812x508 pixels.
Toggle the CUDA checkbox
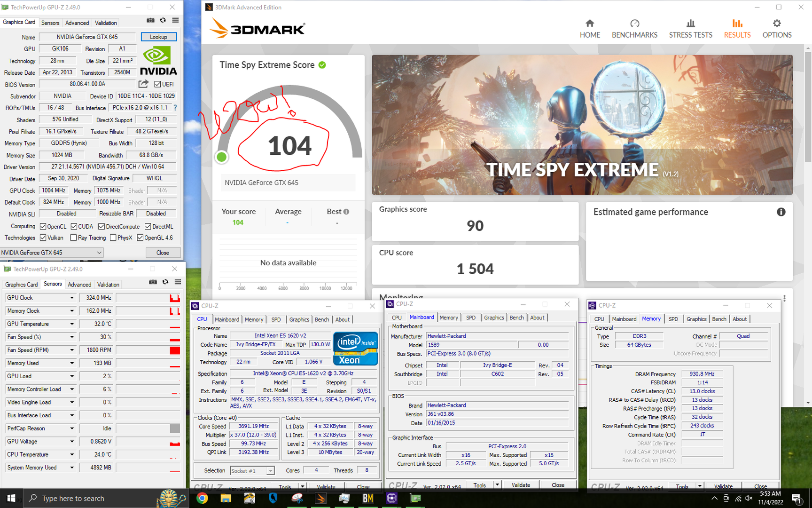click(74, 226)
